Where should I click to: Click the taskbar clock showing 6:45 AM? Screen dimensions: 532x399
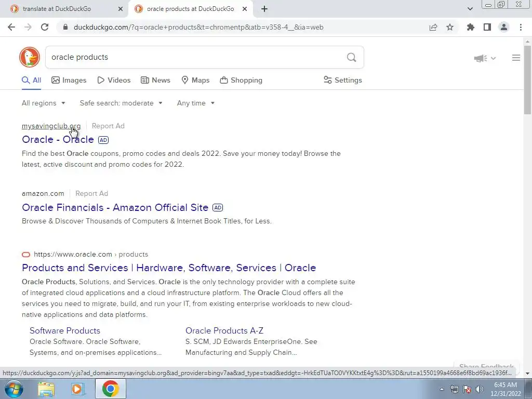point(506,389)
